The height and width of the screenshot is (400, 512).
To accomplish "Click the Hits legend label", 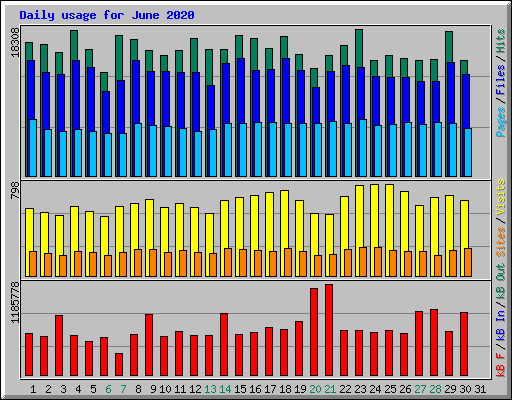I will [500, 41].
